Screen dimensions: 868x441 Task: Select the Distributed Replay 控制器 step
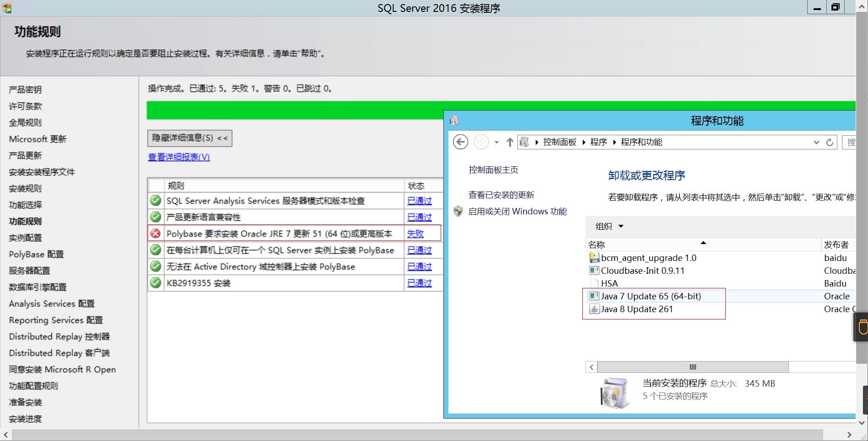point(59,336)
